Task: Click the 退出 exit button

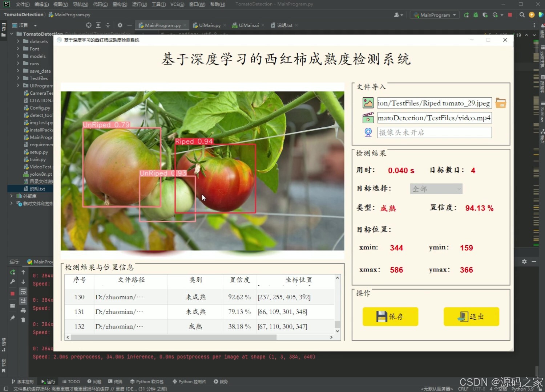Action: coord(471,316)
